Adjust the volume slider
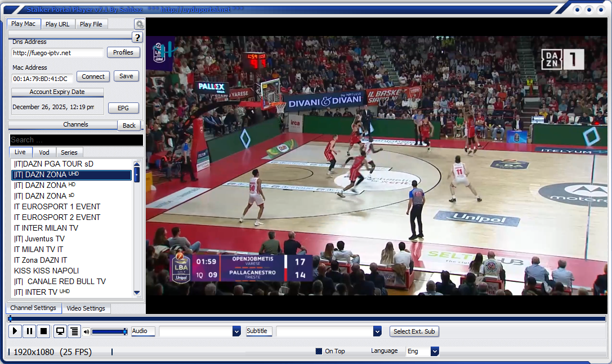The height and width of the screenshot is (364, 612). tap(110, 331)
